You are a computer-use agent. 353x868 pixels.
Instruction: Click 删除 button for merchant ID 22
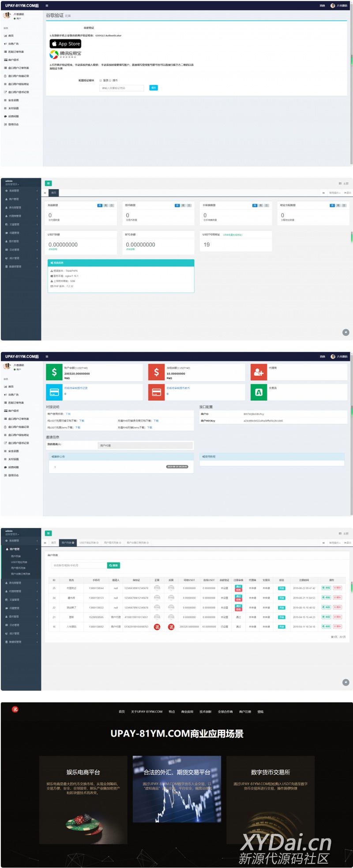pos(338,607)
